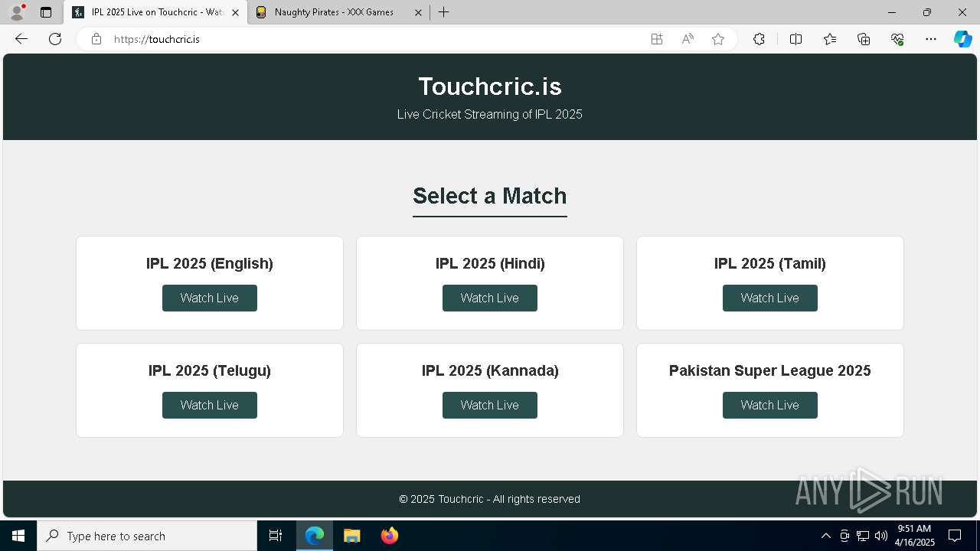Open the Favorites list icon
This screenshot has width=980, height=551.
point(830,39)
